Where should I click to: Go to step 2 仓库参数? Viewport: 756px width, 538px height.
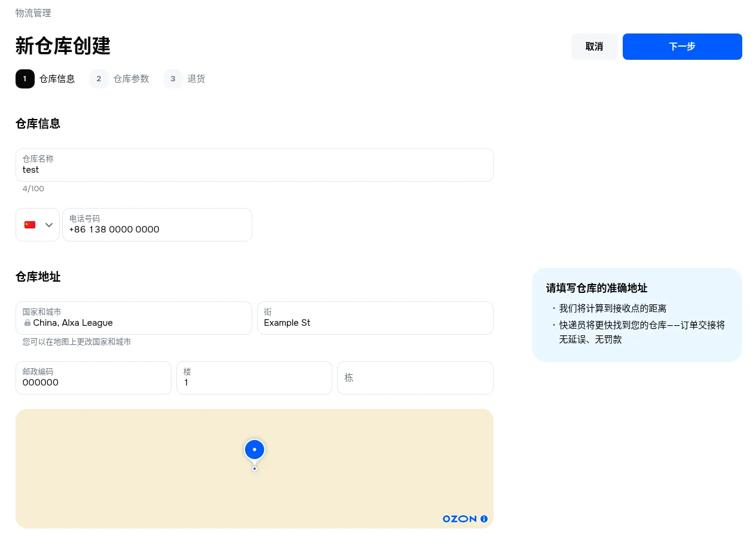click(x=120, y=79)
